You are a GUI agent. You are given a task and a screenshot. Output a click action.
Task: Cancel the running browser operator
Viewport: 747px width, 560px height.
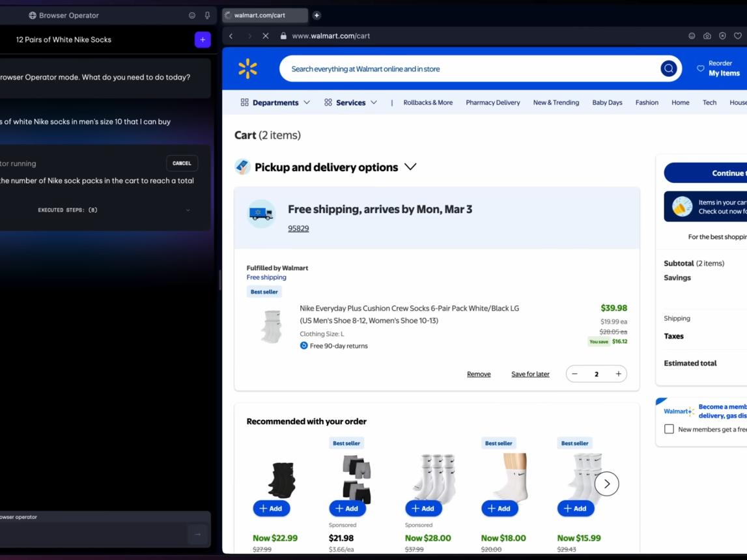[x=182, y=163]
